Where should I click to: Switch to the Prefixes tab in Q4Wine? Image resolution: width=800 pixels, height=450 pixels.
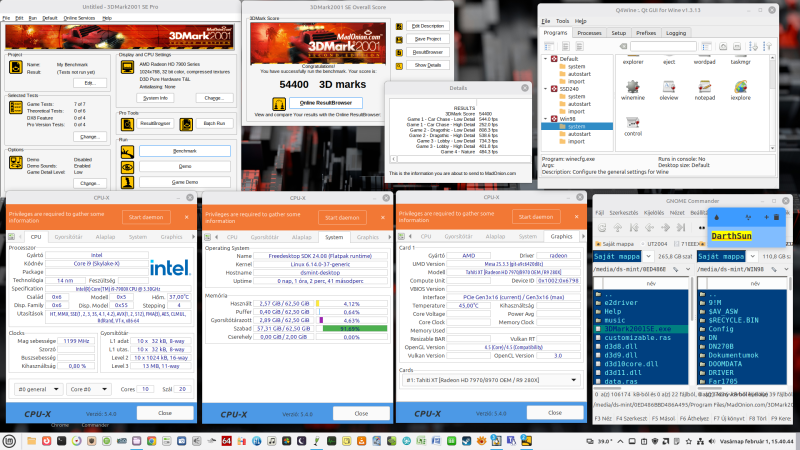(x=646, y=33)
